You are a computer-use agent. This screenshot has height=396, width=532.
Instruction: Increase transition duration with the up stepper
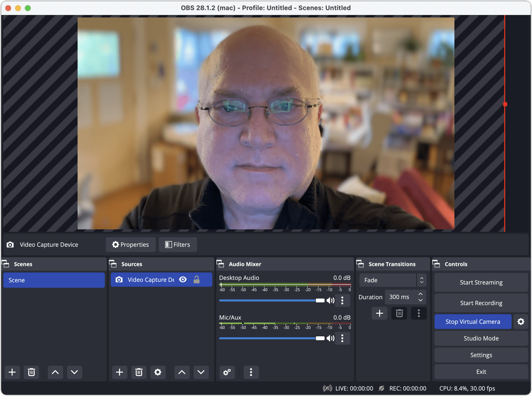(421, 294)
